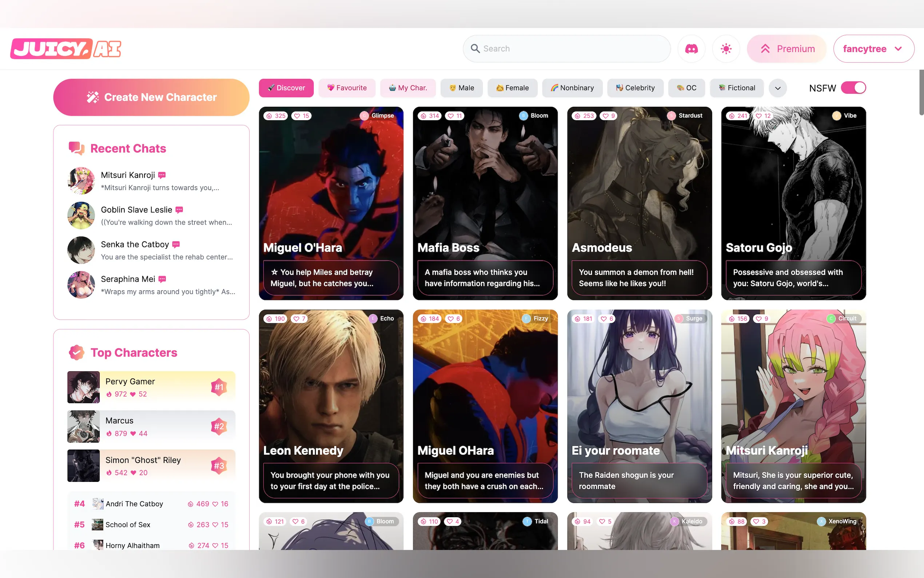The height and width of the screenshot is (578, 924).
Task: Select the Favourite tab
Action: tap(347, 88)
